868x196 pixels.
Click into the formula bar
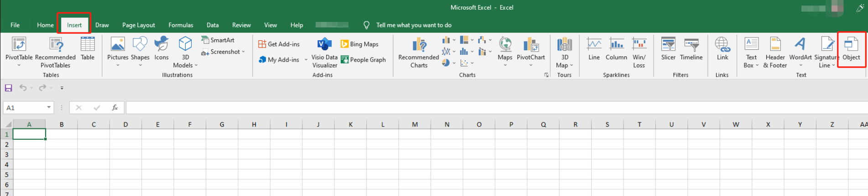496,108
